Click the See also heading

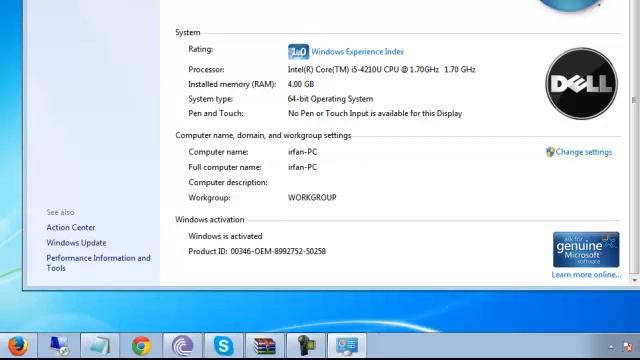coord(60,212)
